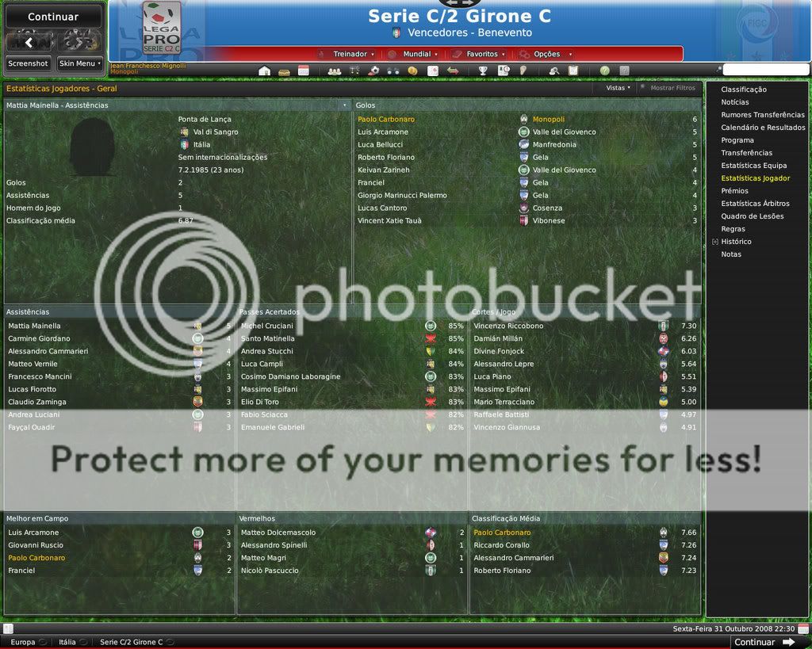Select Estatísticas Equipa in the sidebar
Viewport: 812px width, 649px height.
click(753, 166)
